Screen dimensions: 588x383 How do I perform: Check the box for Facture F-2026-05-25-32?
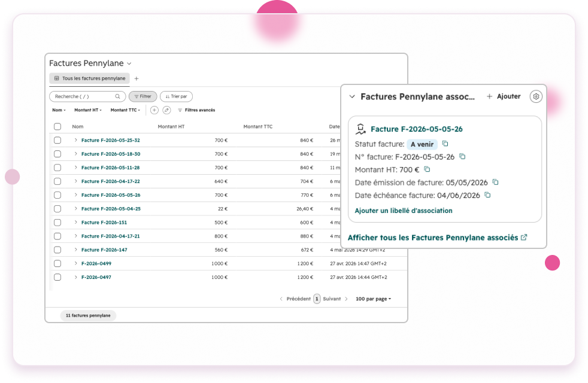click(57, 140)
